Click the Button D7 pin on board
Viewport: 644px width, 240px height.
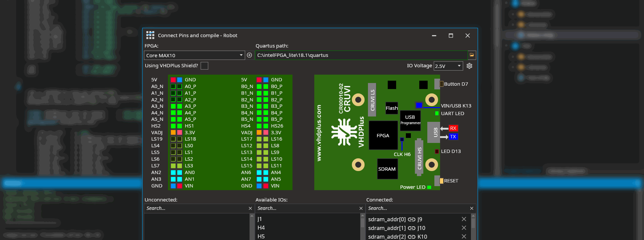click(441, 84)
